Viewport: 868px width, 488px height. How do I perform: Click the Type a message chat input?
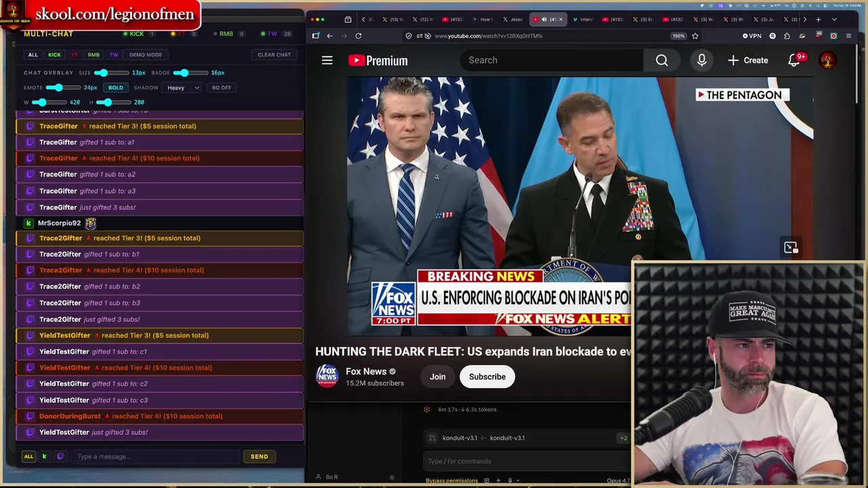click(156, 456)
